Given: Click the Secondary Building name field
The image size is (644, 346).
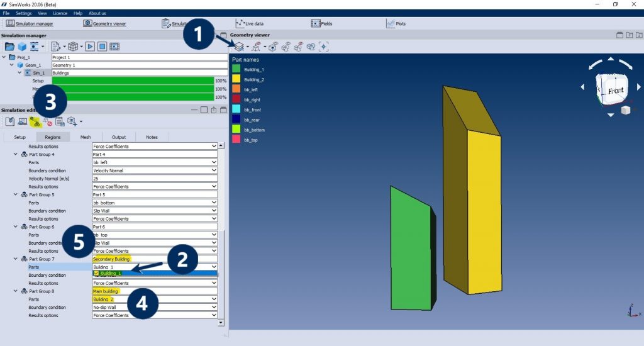Looking at the screenshot, I should click(155, 259).
